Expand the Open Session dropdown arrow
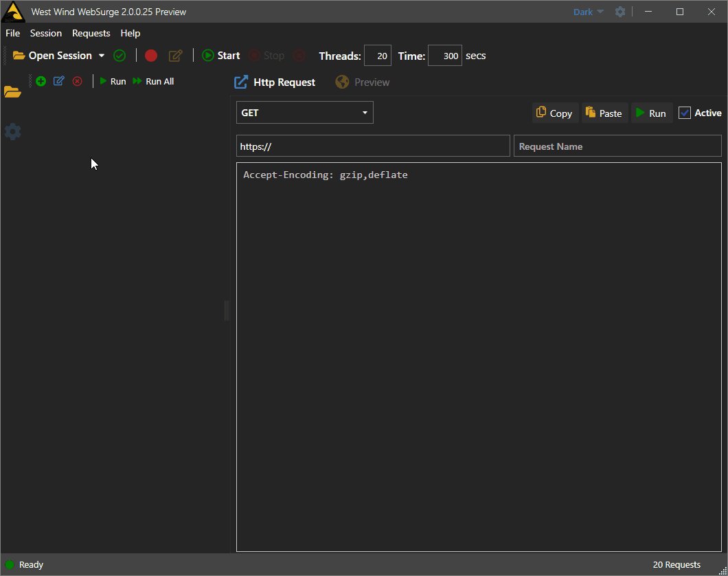 point(102,56)
